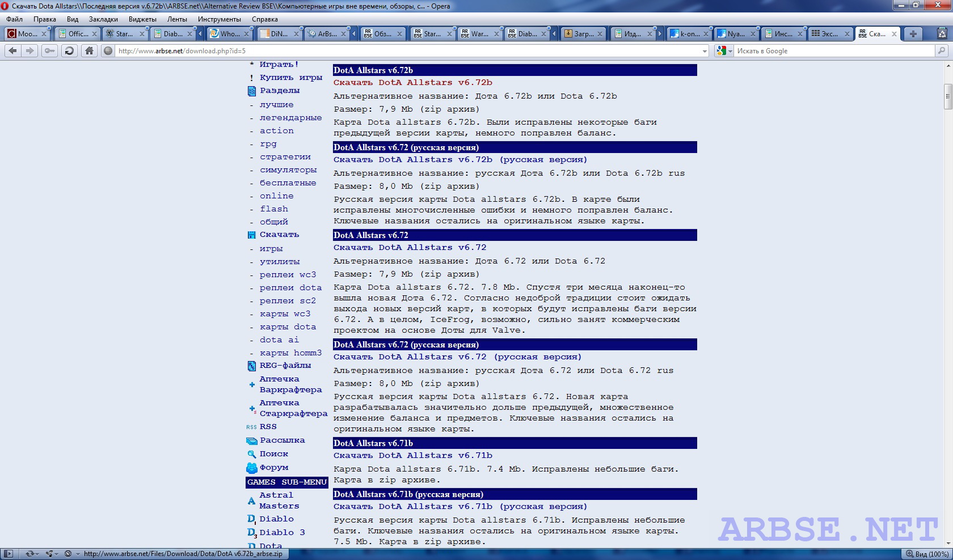Click the Скачать floppy disk icon in sidebar

pyautogui.click(x=252, y=235)
